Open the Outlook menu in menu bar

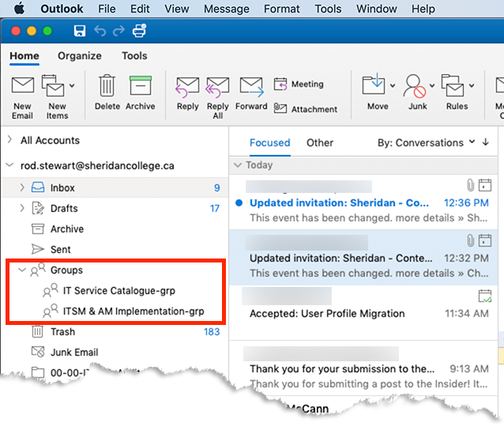pyautogui.click(x=62, y=9)
